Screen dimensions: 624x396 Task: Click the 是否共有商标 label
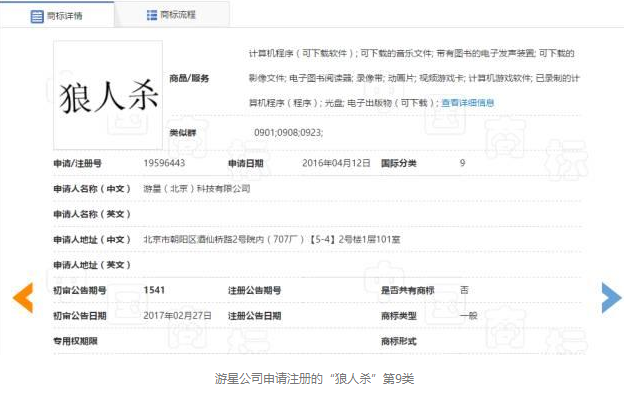coord(408,291)
